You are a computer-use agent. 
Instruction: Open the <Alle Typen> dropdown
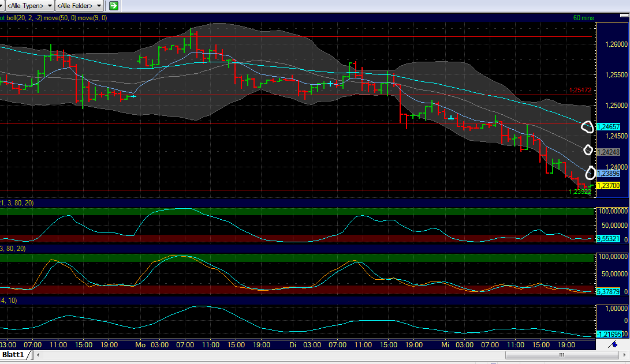click(x=28, y=6)
